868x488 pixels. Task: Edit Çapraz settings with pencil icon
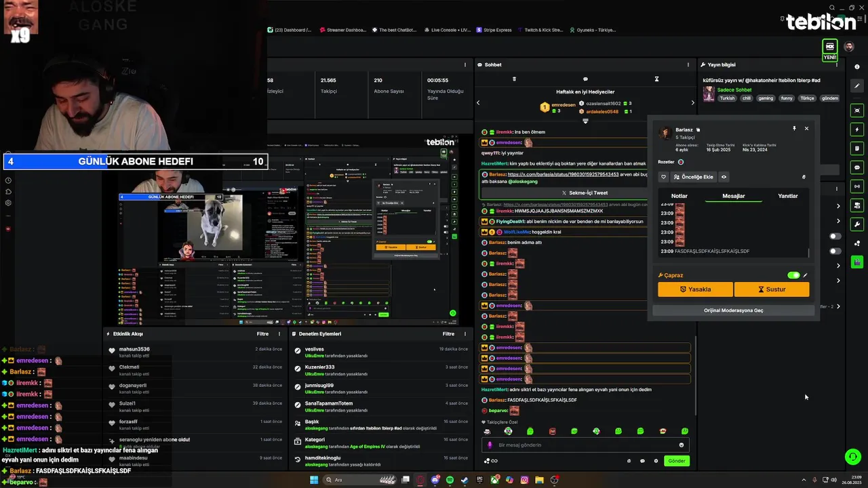pyautogui.click(x=806, y=275)
